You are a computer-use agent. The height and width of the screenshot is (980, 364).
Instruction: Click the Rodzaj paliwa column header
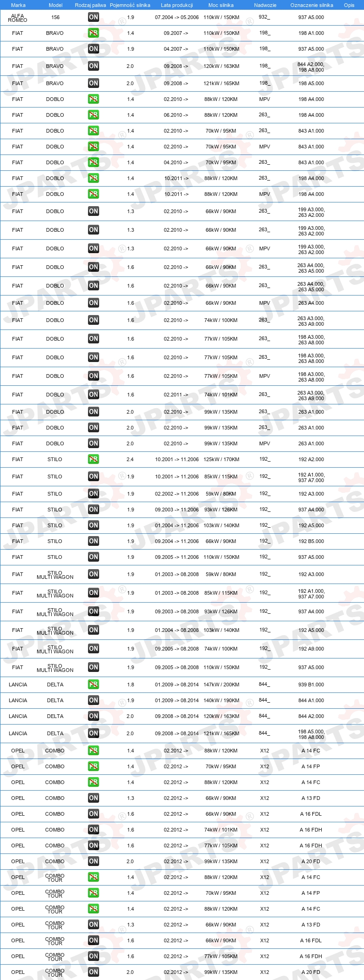[x=90, y=5]
